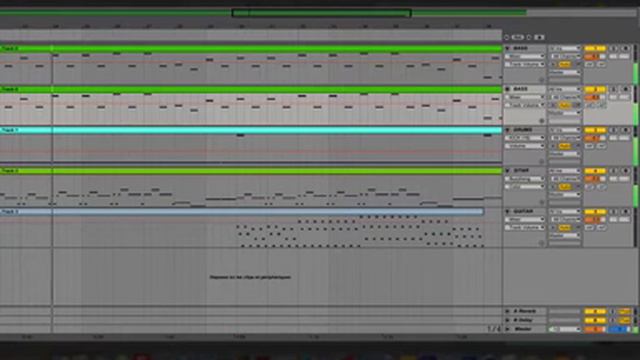Click the add automation lane button on upper BASS
640x360 pixels.
(x=542, y=80)
